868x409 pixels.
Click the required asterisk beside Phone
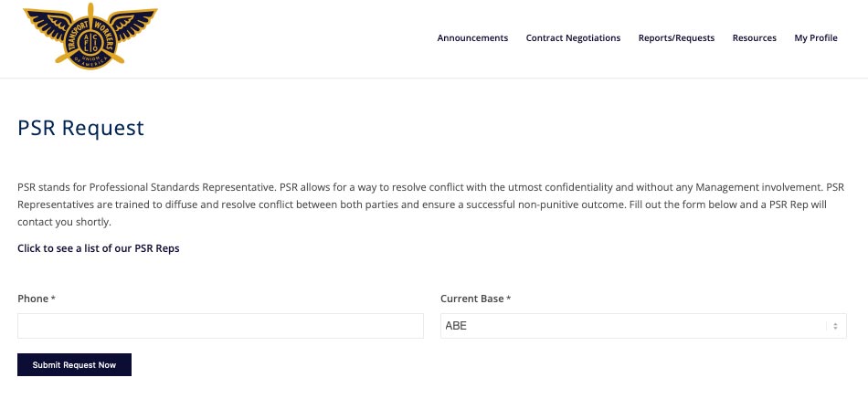click(x=53, y=298)
